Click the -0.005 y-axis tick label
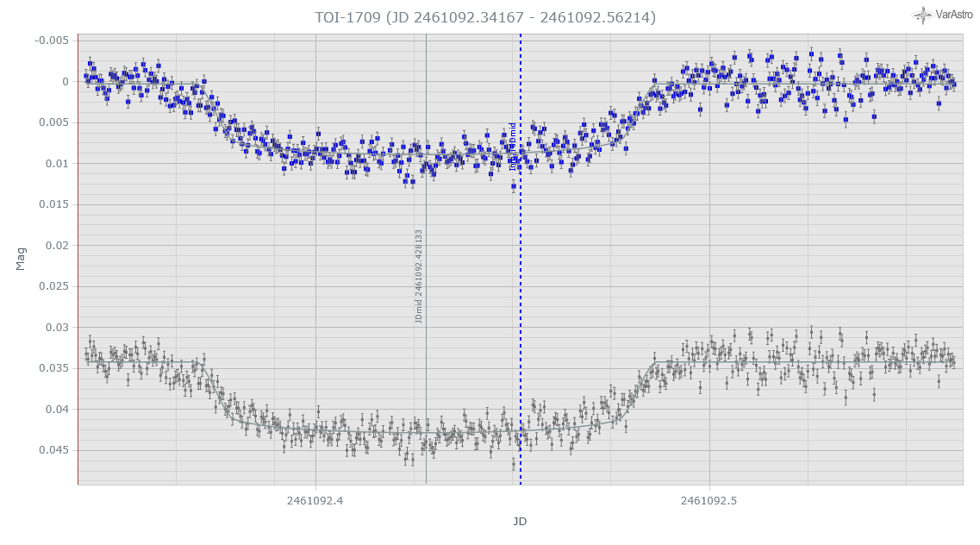Image resolution: width=980 pixels, height=545 pixels. pyautogui.click(x=51, y=41)
